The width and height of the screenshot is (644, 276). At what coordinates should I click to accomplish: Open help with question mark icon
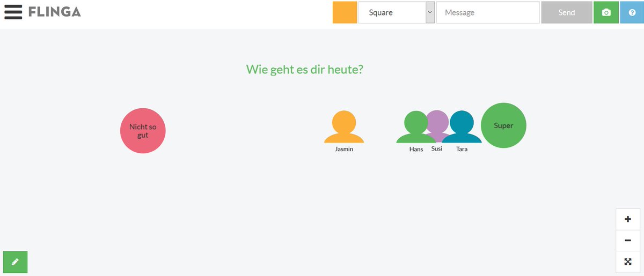(x=632, y=12)
